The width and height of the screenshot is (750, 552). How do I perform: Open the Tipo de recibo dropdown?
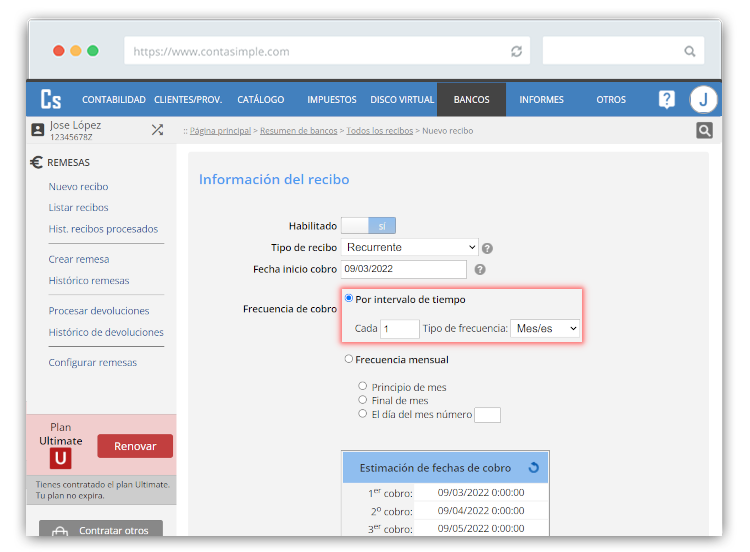pos(409,247)
